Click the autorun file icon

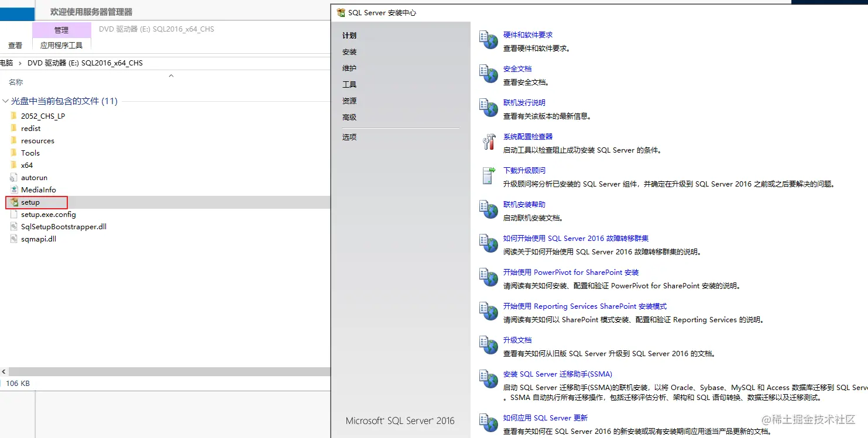pos(14,177)
